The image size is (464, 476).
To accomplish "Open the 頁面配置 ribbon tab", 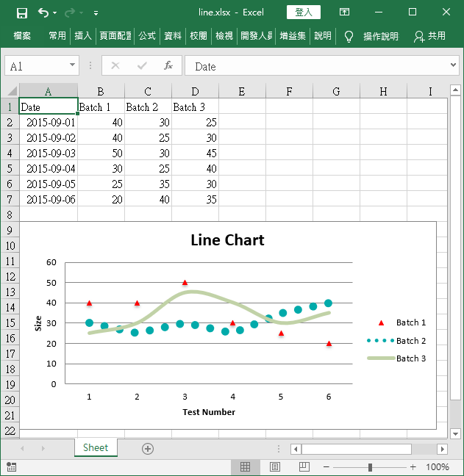I will [x=115, y=36].
